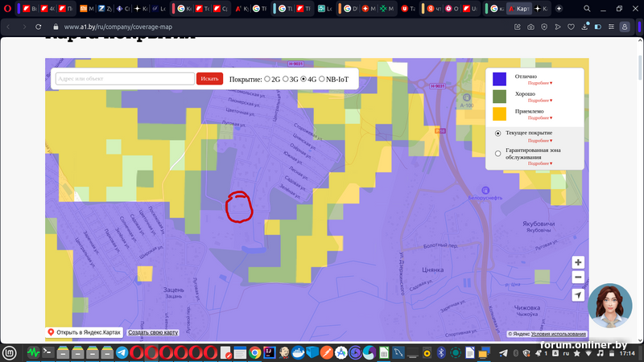Open the downloads panel icon
The width and height of the screenshot is (644, 362).
pos(584,27)
